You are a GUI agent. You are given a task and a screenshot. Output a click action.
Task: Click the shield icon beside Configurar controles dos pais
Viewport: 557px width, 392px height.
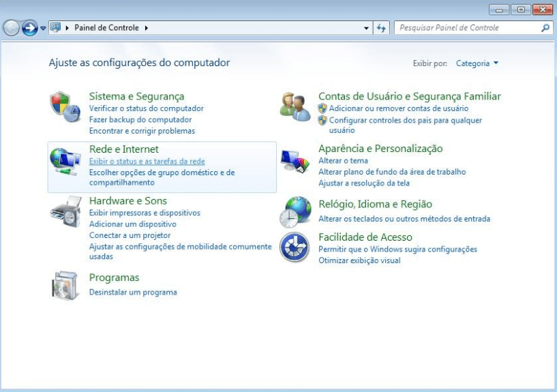coord(322,121)
